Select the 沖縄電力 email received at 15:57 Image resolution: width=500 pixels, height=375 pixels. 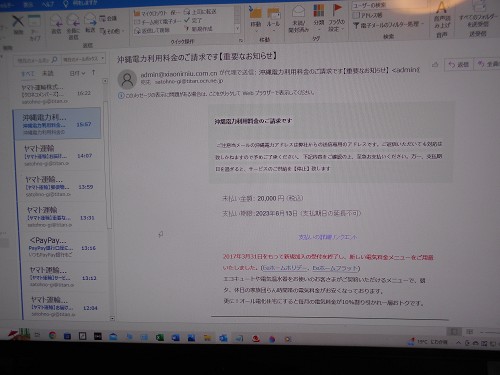click(x=57, y=123)
